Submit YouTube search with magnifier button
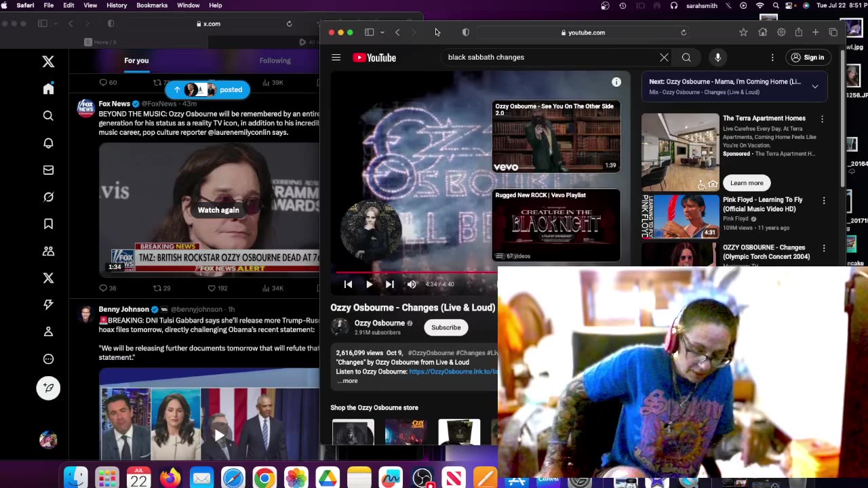The image size is (868, 488). pyautogui.click(x=686, y=58)
